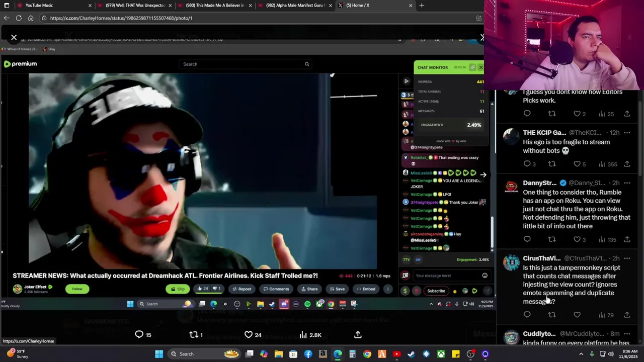Advance to the next photo with the right arrow
The height and width of the screenshot is (362, 644).
tap(483, 175)
